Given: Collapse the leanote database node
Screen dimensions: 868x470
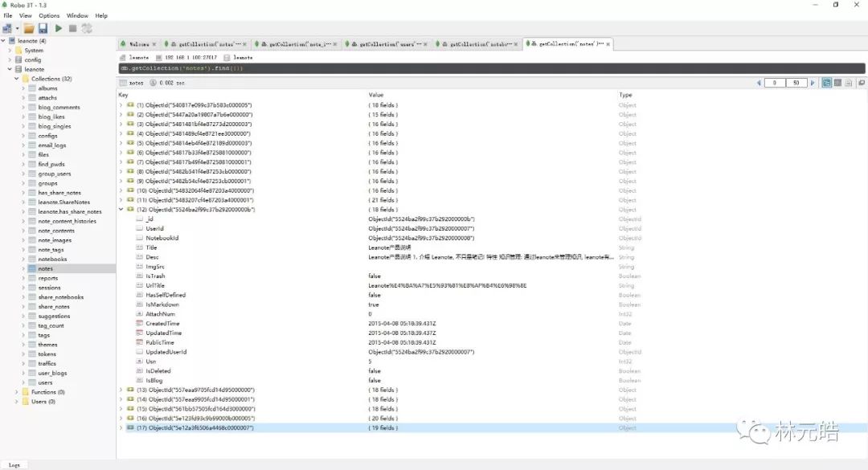Looking at the screenshot, I should point(10,69).
